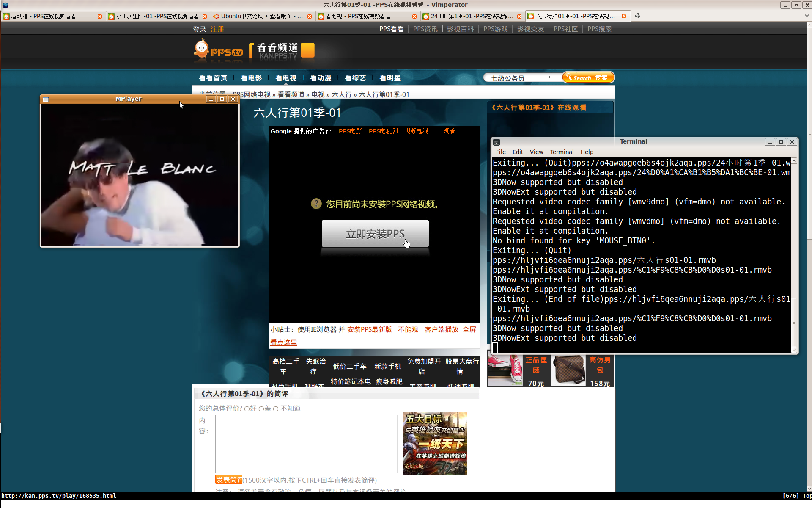Switch to the 24小时第1季-01 tab

[472, 16]
